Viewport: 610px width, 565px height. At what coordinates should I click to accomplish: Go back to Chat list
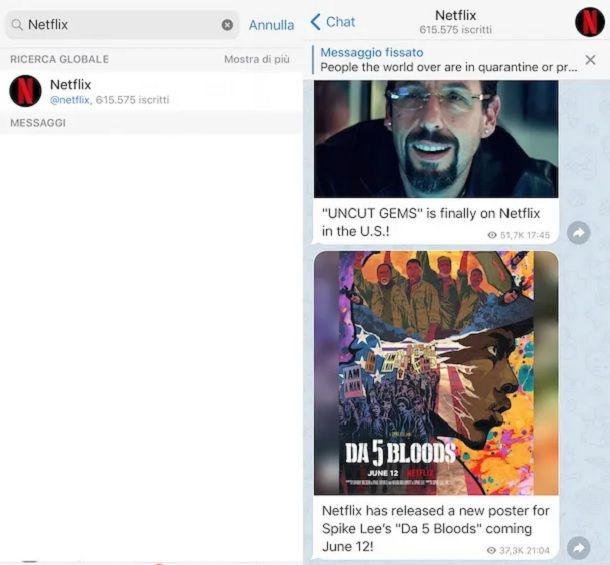[x=333, y=22]
